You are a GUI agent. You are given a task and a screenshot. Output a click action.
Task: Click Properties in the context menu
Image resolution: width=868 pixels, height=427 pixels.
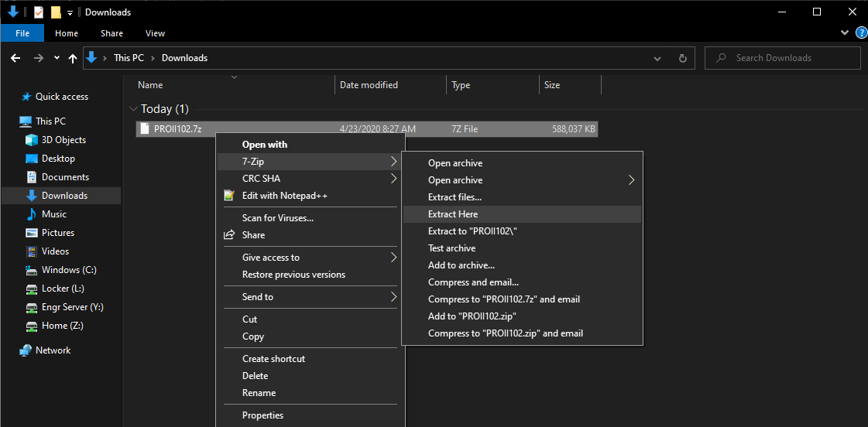click(262, 415)
